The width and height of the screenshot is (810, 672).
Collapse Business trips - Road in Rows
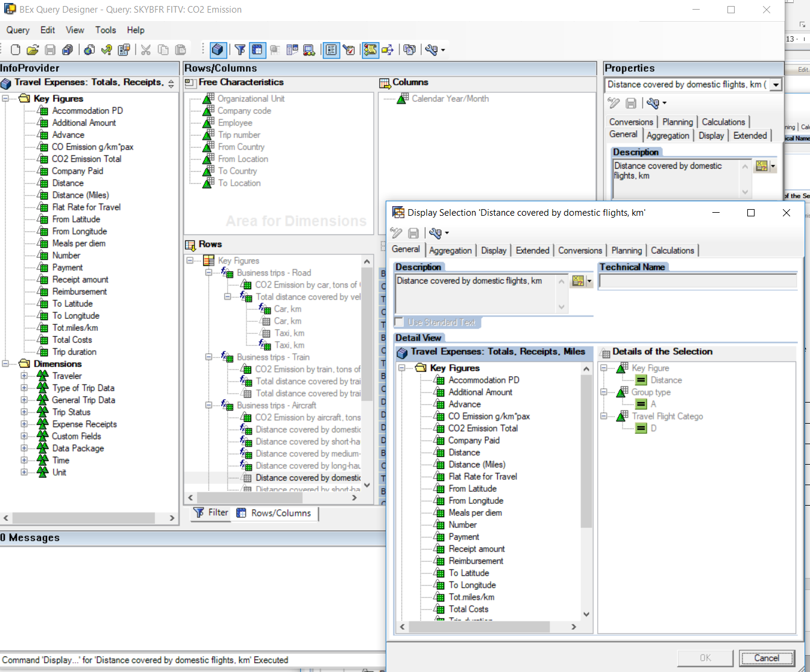[x=209, y=272]
